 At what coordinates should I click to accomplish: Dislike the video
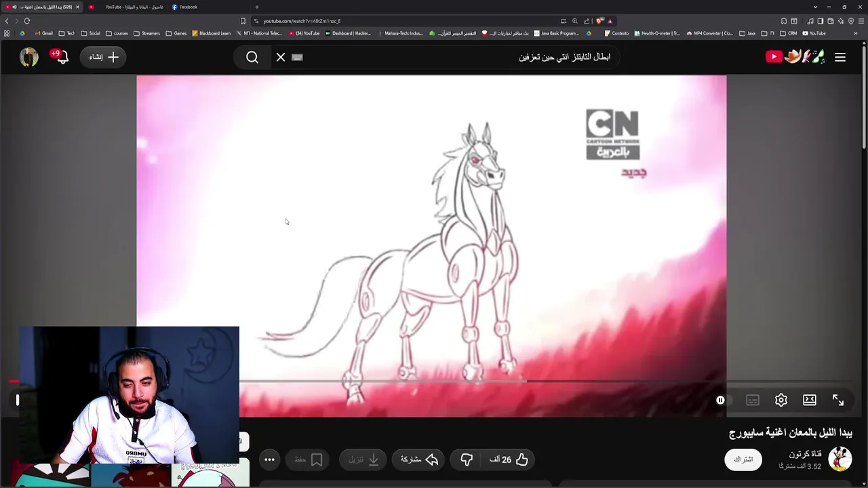point(467,460)
